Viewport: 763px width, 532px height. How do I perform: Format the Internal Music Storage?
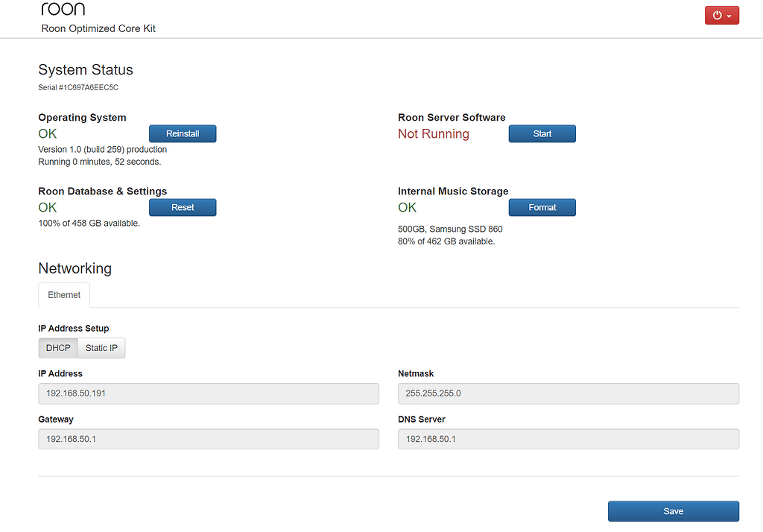[x=542, y=207]
